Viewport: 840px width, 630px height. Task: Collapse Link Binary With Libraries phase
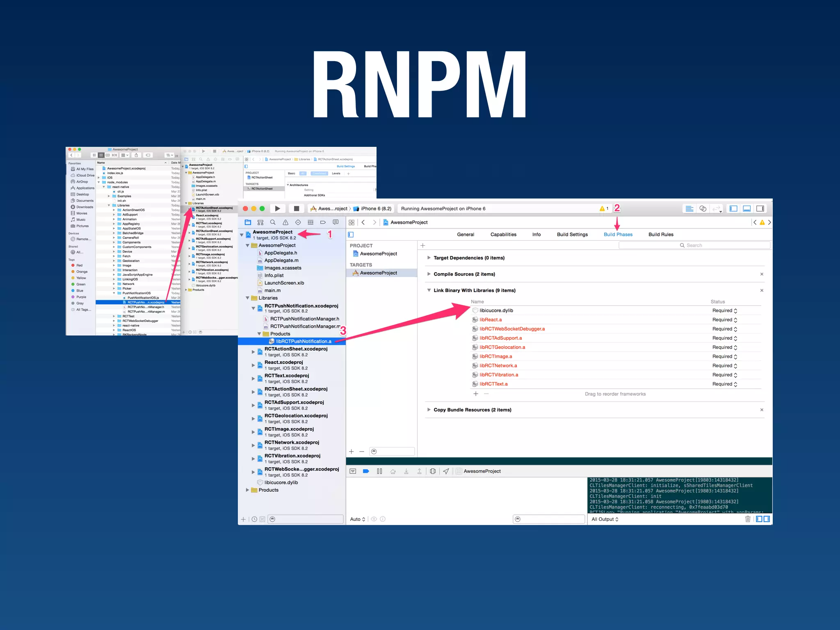(x=429, y=290)
